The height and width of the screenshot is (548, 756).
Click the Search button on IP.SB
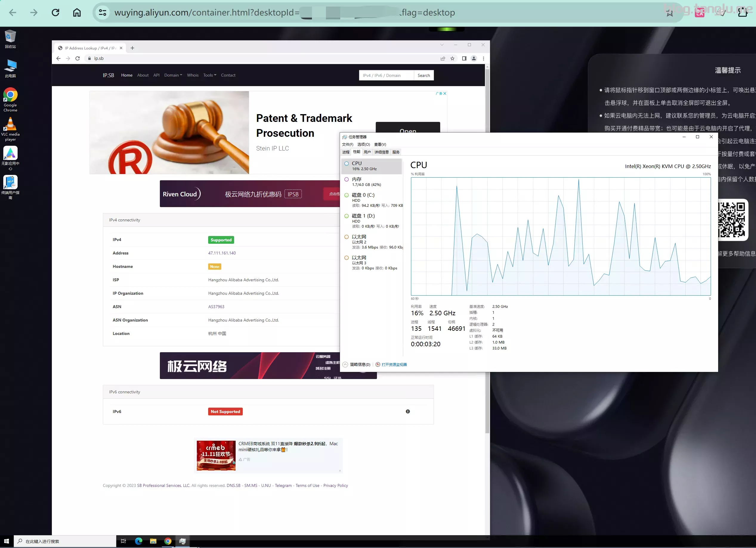tap(424, 76)
